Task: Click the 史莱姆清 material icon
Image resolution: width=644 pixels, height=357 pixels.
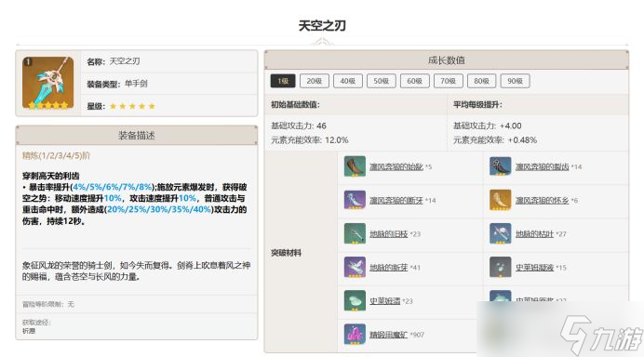Action: click(x=355, y=301)
